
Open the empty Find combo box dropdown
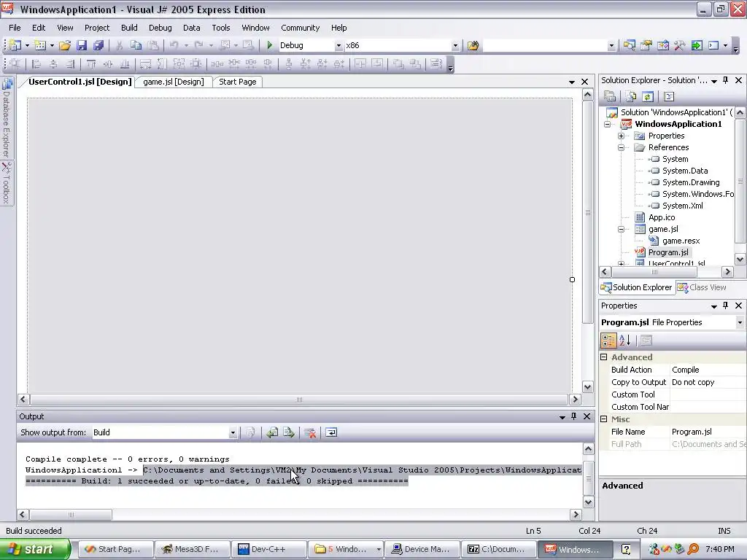pos(611,46)
